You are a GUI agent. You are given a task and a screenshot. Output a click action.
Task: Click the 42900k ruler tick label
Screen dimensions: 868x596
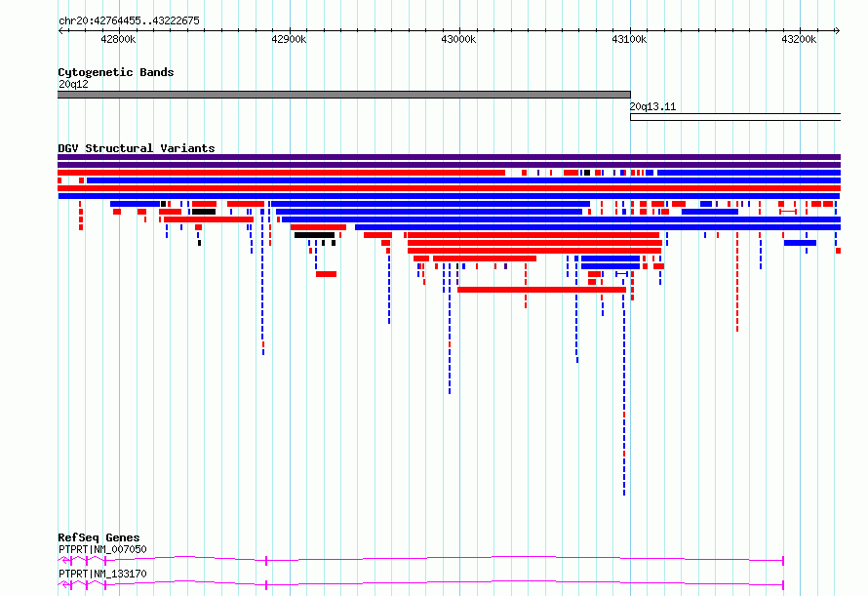coord(289,39)
